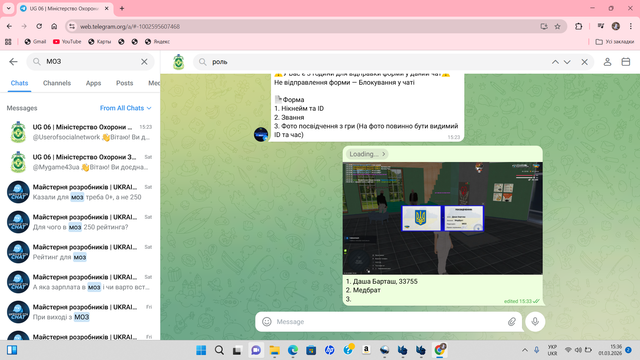Screen dimensions: 640x360
Task: Open the UG 06 result mentioning @Userofsocialnetwork
Action: coord(80,132)
